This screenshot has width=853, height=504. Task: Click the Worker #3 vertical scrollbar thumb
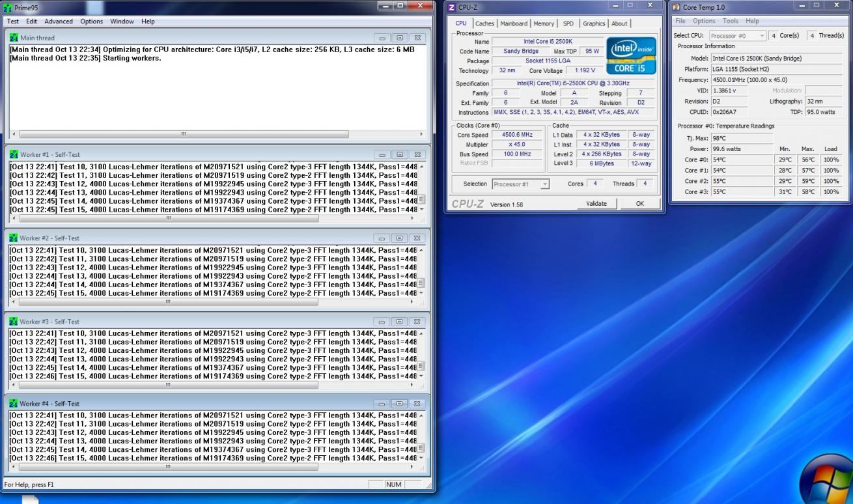click(x=422, y=366)
